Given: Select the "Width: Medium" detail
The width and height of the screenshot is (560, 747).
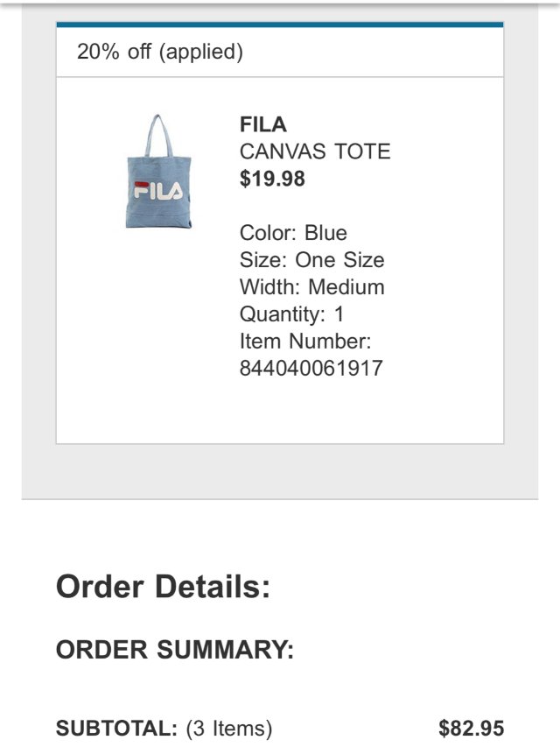Looking at the screenshot, I should click(311, 287).
